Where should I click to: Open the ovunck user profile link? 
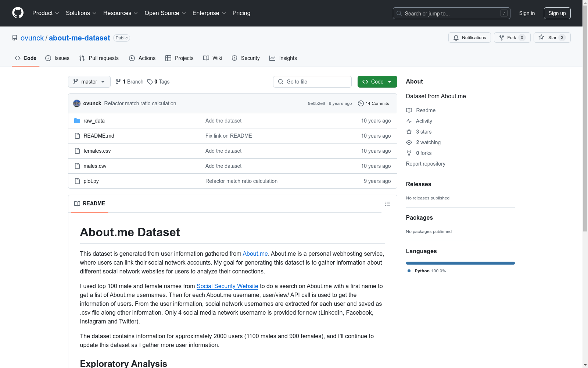[x=32, y=38]
